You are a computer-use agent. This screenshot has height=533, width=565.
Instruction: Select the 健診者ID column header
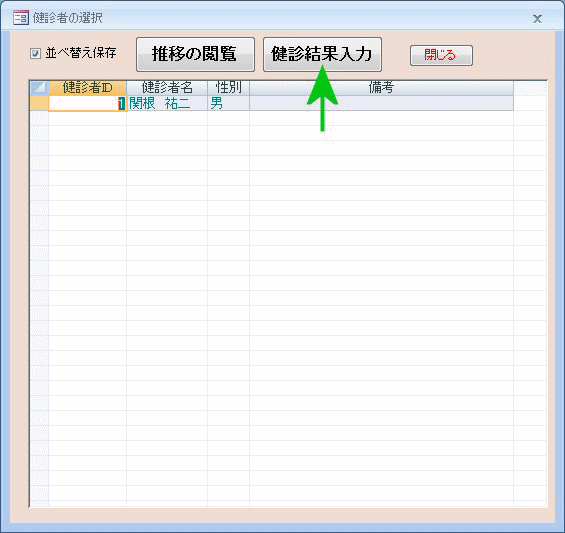pos(88,88)
